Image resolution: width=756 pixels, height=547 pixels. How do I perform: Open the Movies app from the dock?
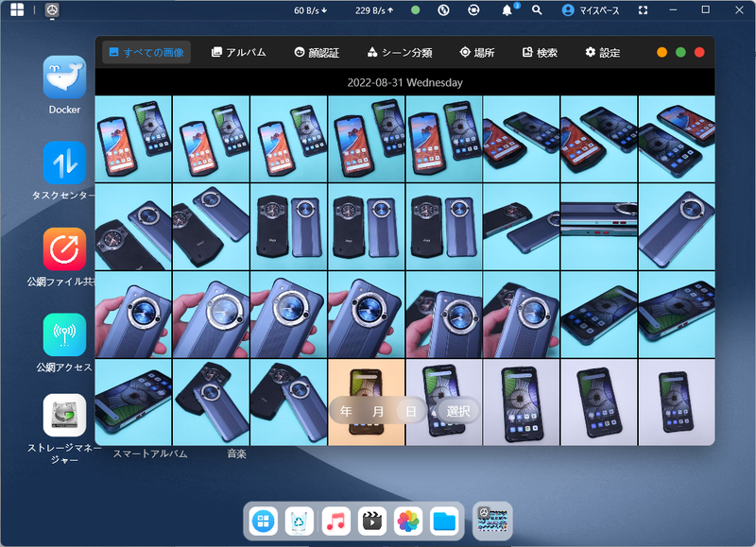click(371, 521)
